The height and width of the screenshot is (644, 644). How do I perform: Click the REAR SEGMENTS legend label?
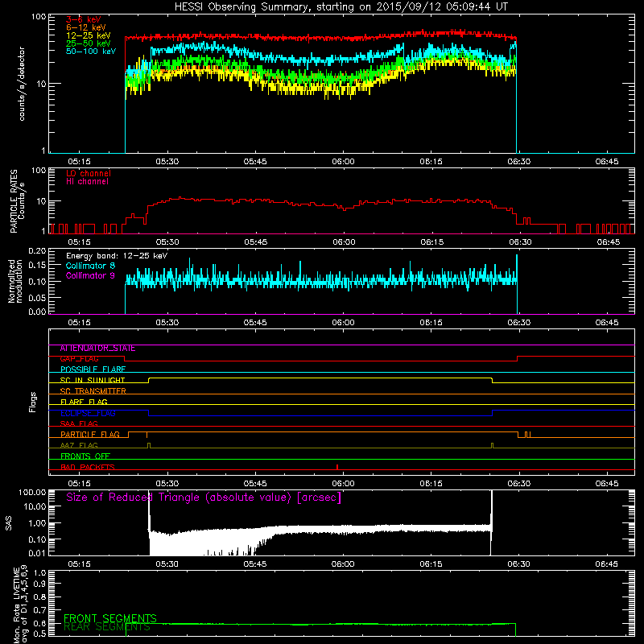pos(107,627)
